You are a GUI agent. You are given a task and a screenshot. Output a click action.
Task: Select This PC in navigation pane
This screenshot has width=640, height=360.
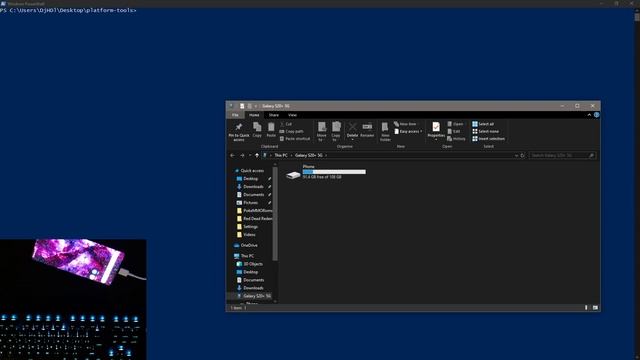pyautogui.click(x=247, y=256)
